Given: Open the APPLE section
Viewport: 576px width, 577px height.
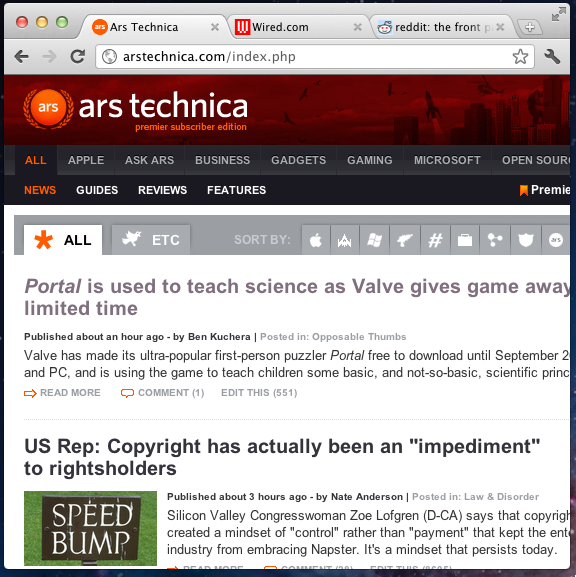Looking at the screenshot, I should click(x=86, y=160).
